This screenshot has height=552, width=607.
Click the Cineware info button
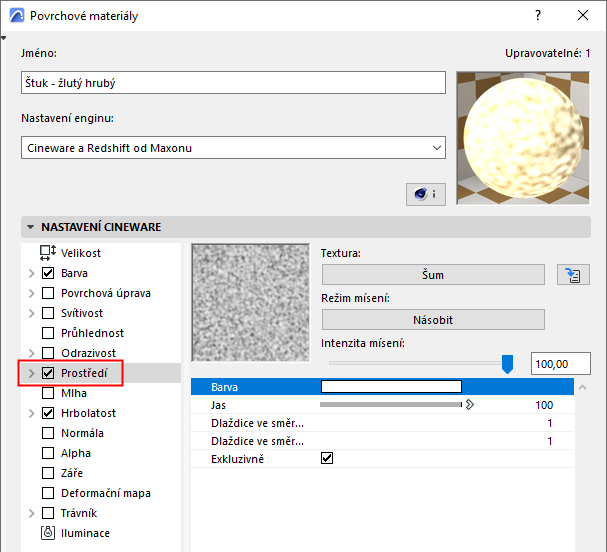tap(425, 194)
